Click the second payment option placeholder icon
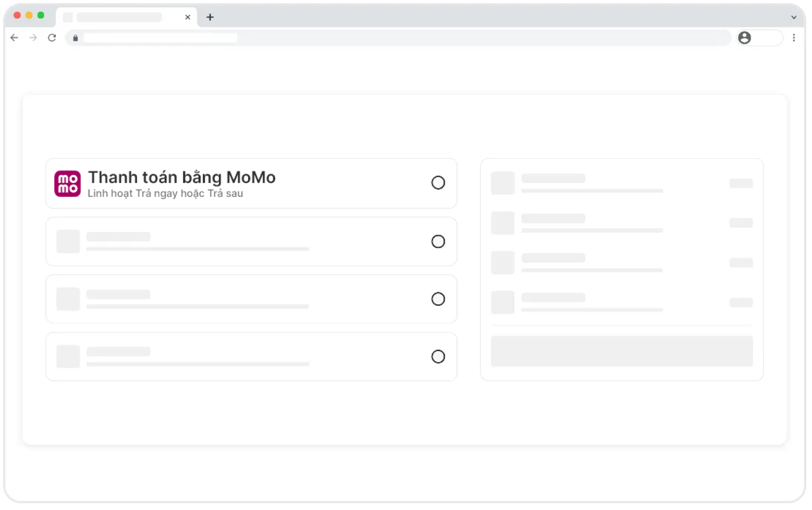812x510 pixels. [x=68, y=242]
